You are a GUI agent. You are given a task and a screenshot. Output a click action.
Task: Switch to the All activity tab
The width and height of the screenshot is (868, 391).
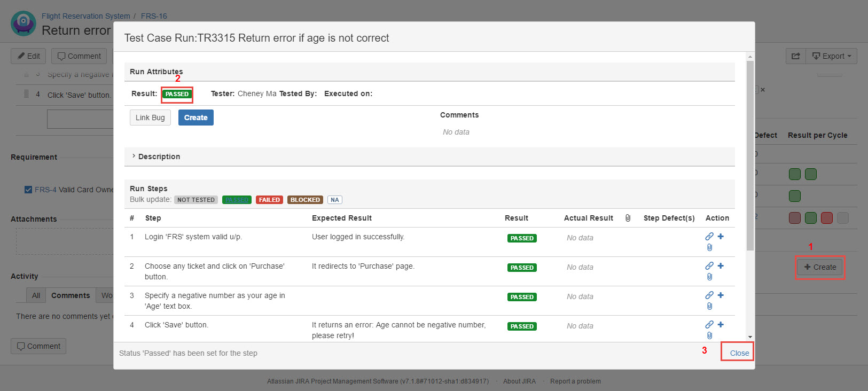tap(36, 295)
